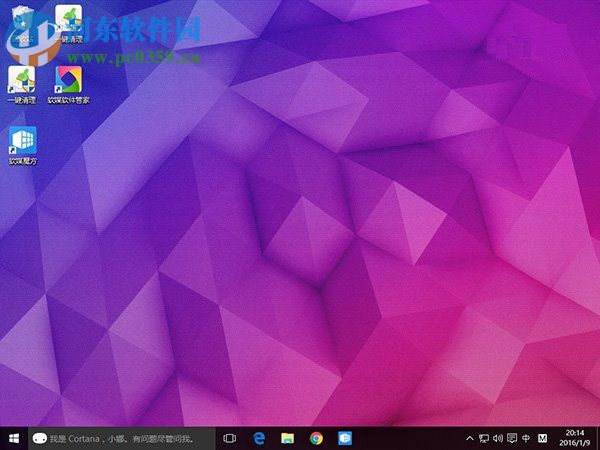Select the 一键清理 shortcut beside Recycle Bin
Viewport: 600px width, 450px height.
pos(69,24)
